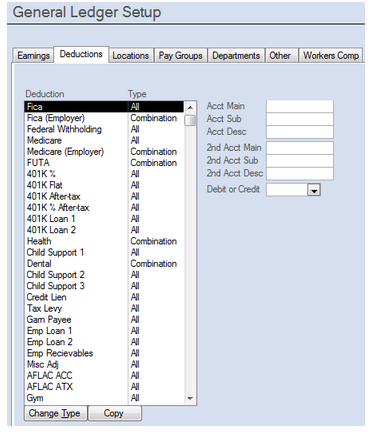Select the AFLAC ACC row
Screen dimensions: 370x432
pyautogui.click(x=104, y=376)
